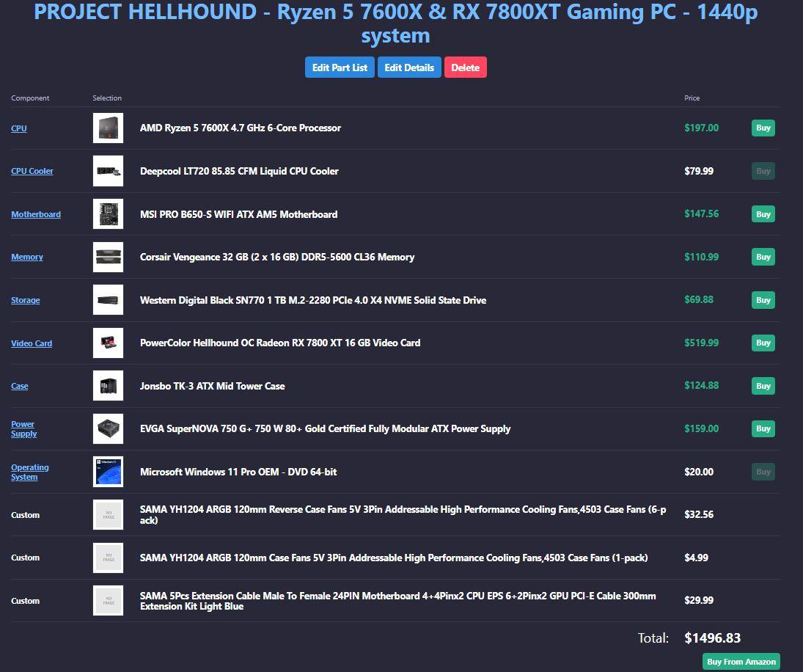Buy the AMD Ryzen 5 7600X processor
Viewport: 803px width, 672px height.
763,128
